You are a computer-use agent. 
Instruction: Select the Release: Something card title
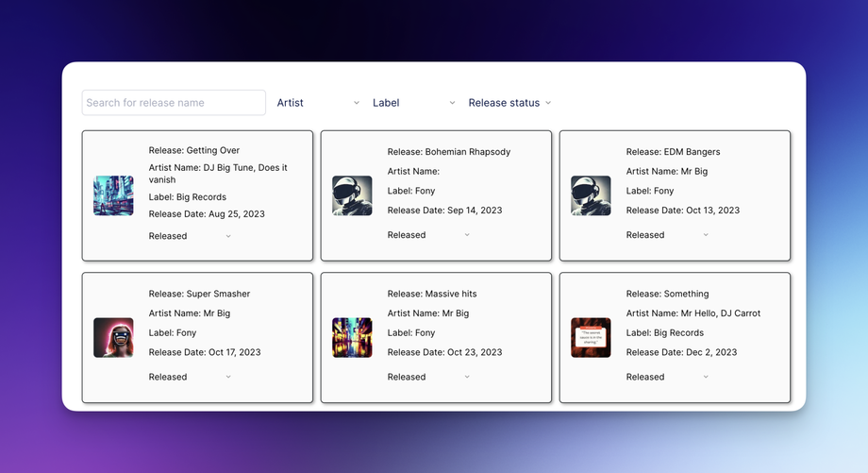point(667,294)
